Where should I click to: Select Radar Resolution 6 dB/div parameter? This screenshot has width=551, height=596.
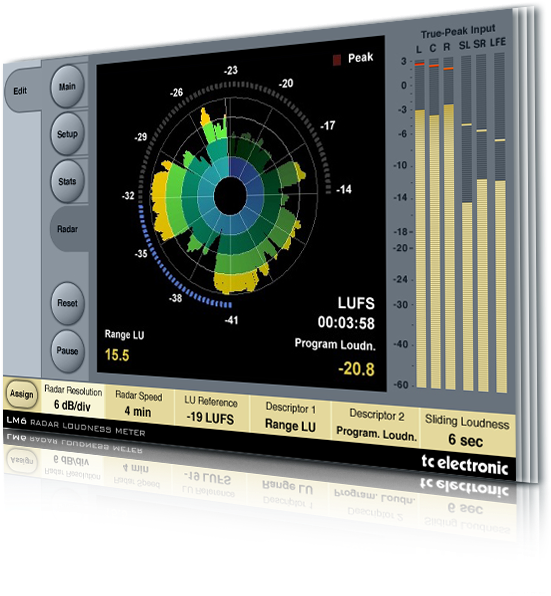click(73, 398)
